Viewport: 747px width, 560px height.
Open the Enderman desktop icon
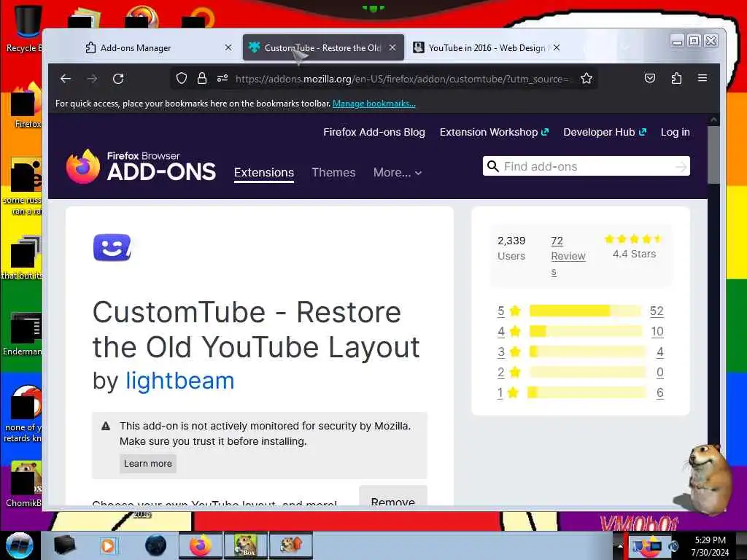[24, 334]
